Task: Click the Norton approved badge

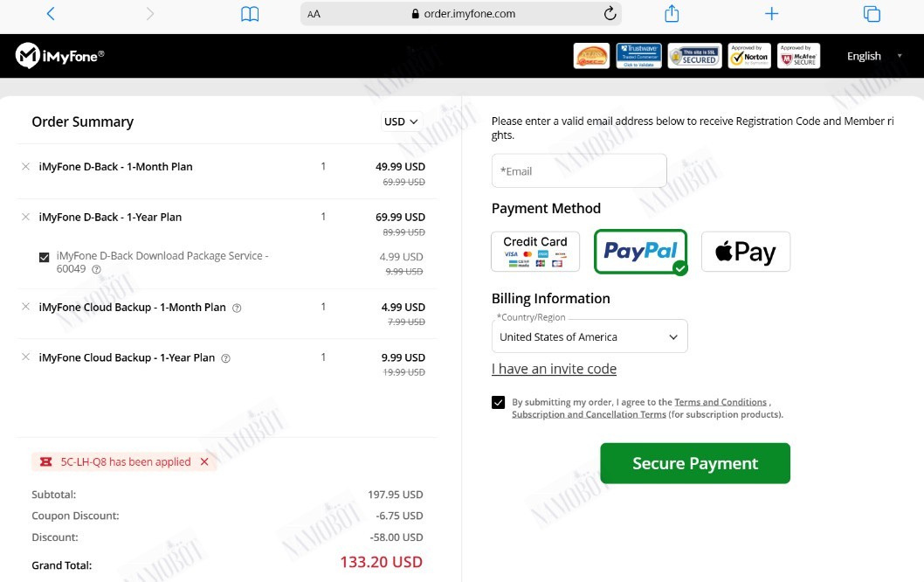Action: (x=749, y=56)
